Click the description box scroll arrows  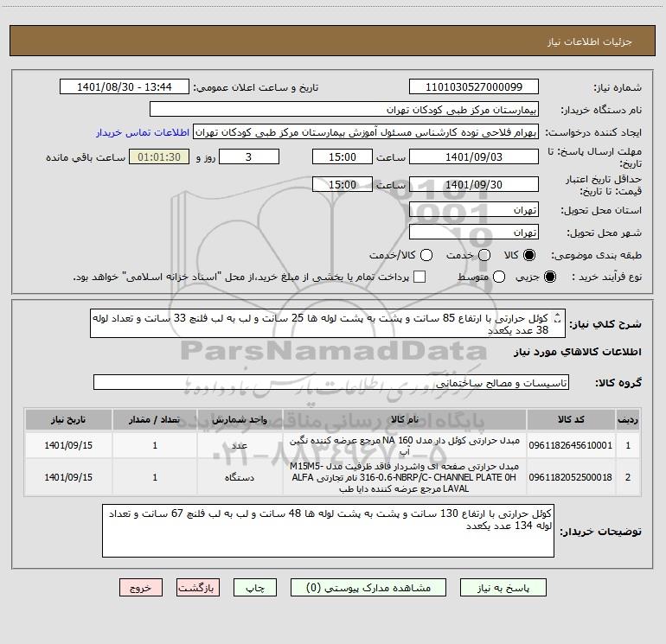pos(558,318)
